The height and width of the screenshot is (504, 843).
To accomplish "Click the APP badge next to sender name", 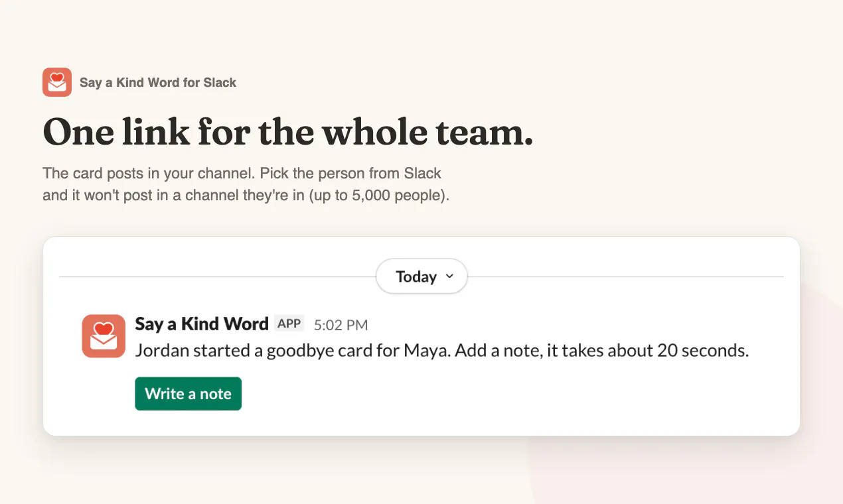I will pos(289,324).
